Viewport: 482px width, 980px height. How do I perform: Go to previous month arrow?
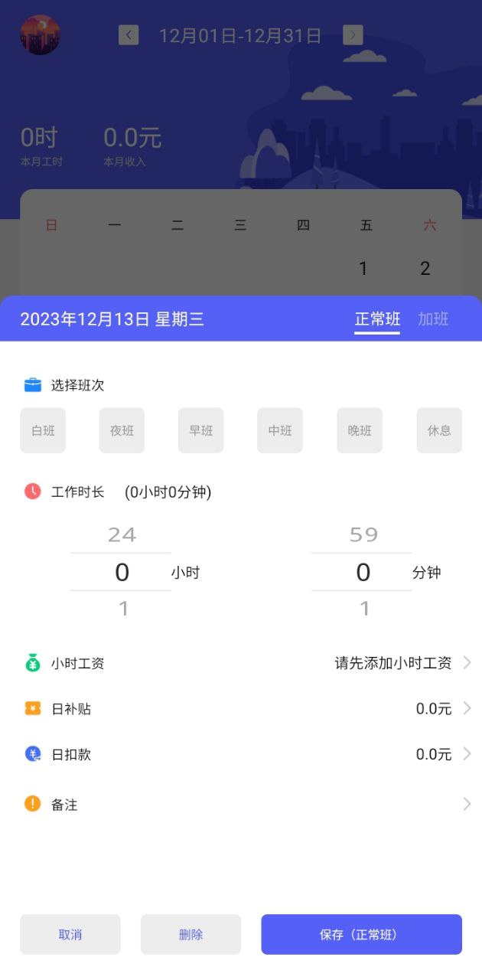pos(129,35)
